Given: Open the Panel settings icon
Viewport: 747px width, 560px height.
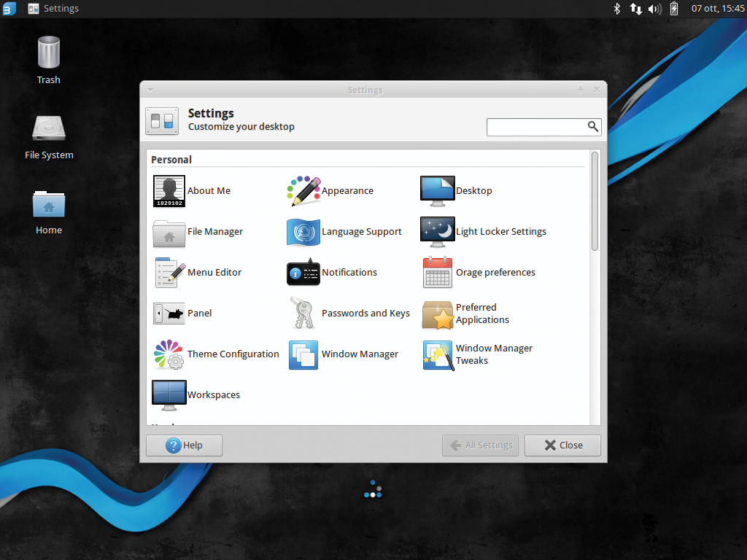Looking at the screenshot, I should click(169, 314).
